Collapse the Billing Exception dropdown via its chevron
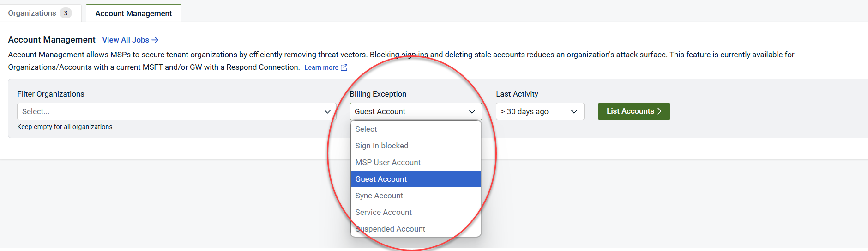 pos(472,111)
